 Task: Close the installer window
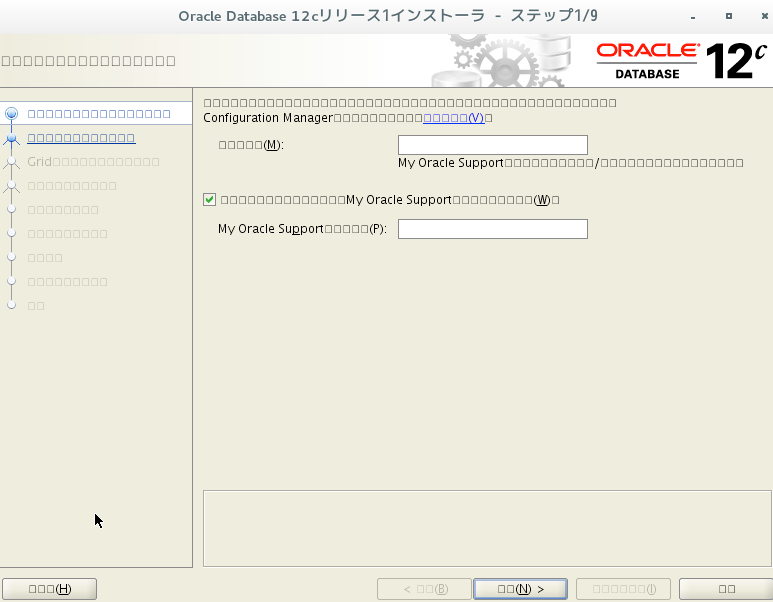point(765,16)
